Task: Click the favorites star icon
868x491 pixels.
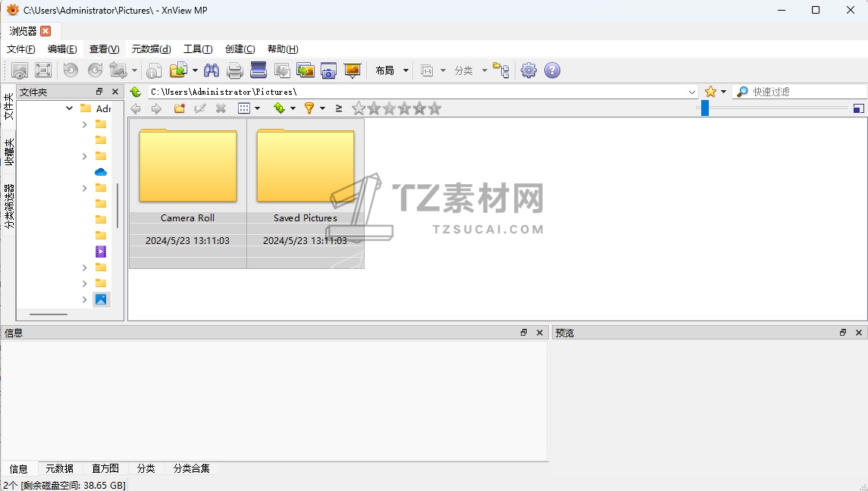Action: pos(711,92)
